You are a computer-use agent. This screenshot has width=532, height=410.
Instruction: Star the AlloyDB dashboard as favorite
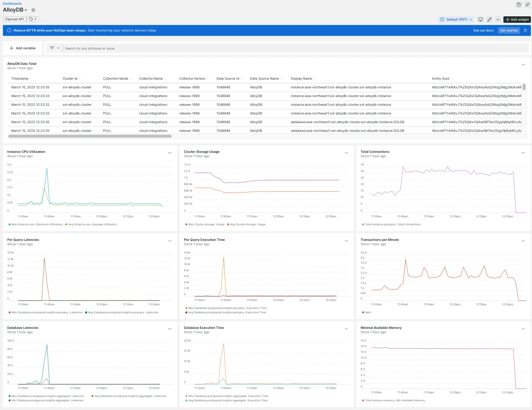pos(33,10)
